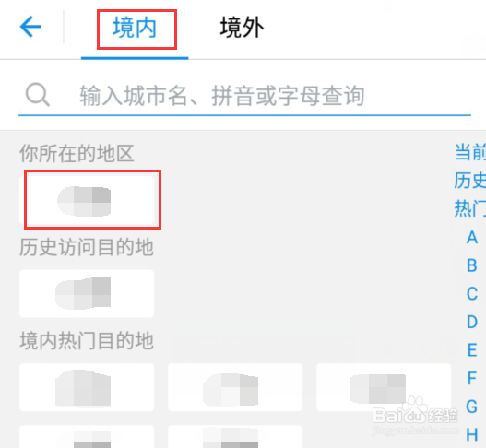Jump to 当前 in side index
486x448 pixels.
pyautogui.click(x=470, y=152)
